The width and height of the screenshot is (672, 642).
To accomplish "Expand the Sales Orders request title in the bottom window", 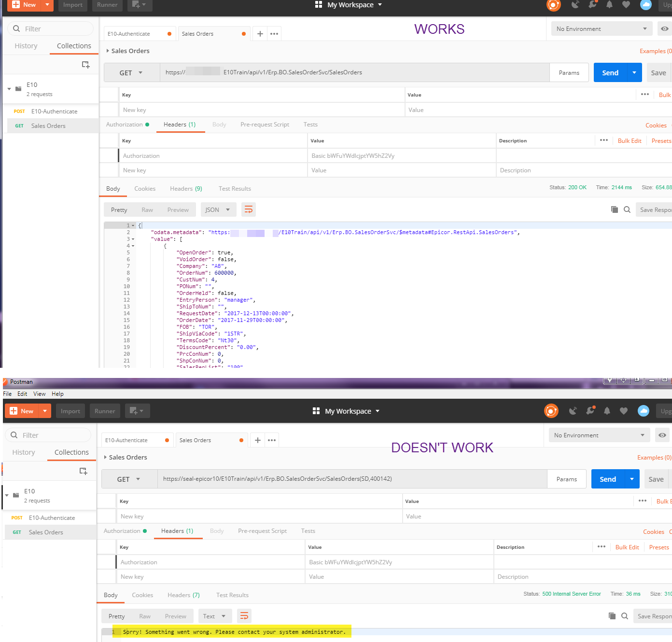I will click(x=106, y=457).
